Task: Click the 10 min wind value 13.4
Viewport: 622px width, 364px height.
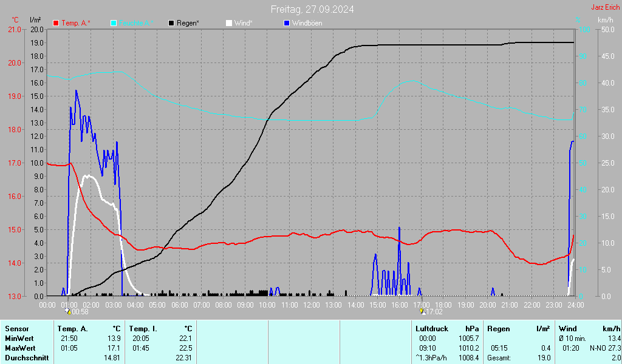Action: click(614, 339)
